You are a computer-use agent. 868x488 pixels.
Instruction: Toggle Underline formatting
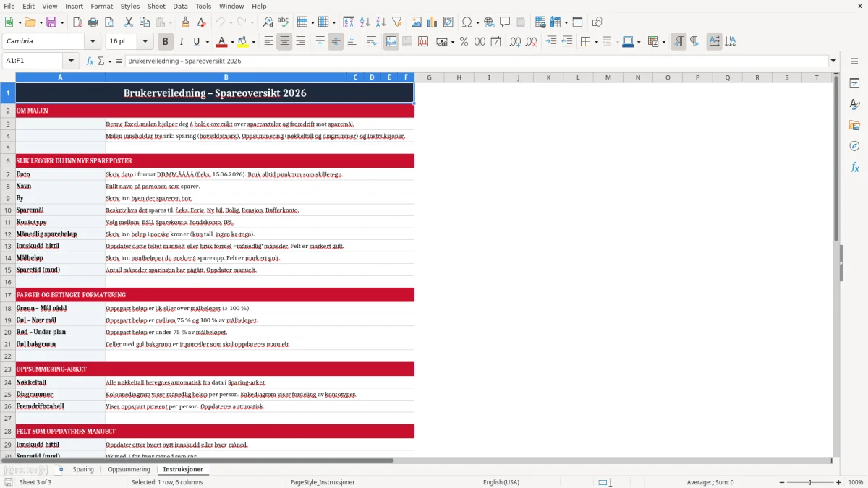pos(197,42)
